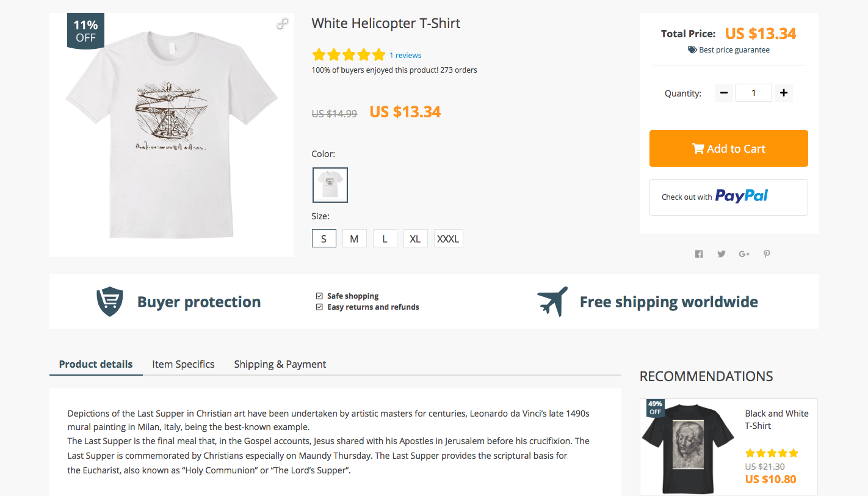Expand product image with the enlarge icon

282,24
